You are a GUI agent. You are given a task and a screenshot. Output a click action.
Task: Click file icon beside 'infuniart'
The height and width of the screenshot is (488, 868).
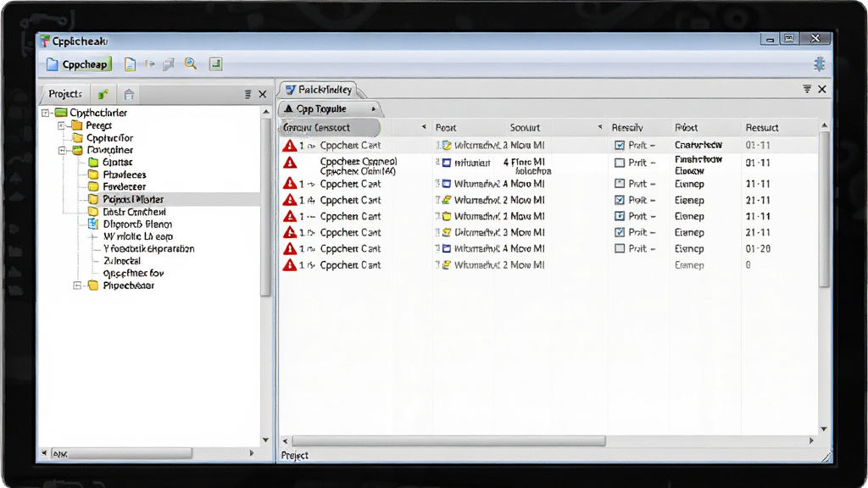446,163
